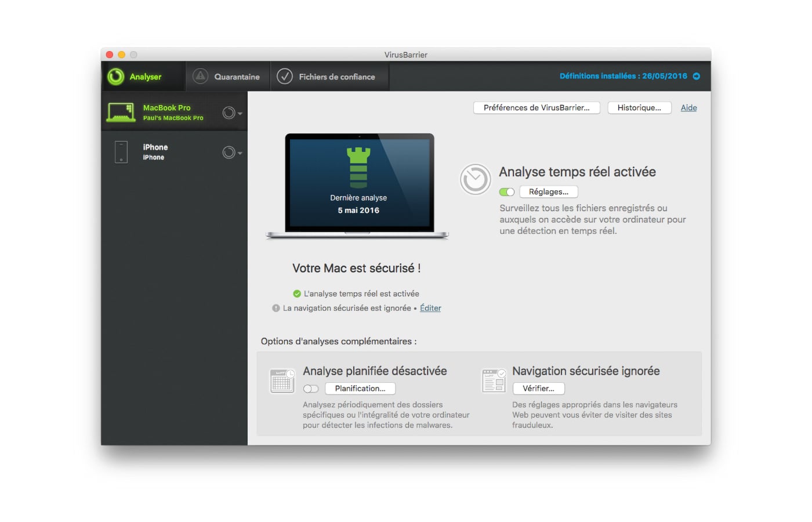
Task: Click the iPhone device icon
Action: (x=121, y=152)
